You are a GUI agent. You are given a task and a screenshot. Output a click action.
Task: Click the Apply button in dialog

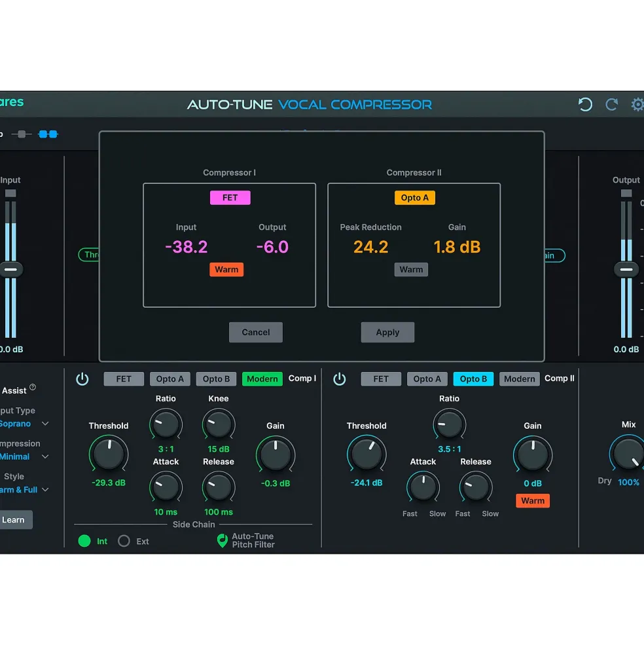388,333
